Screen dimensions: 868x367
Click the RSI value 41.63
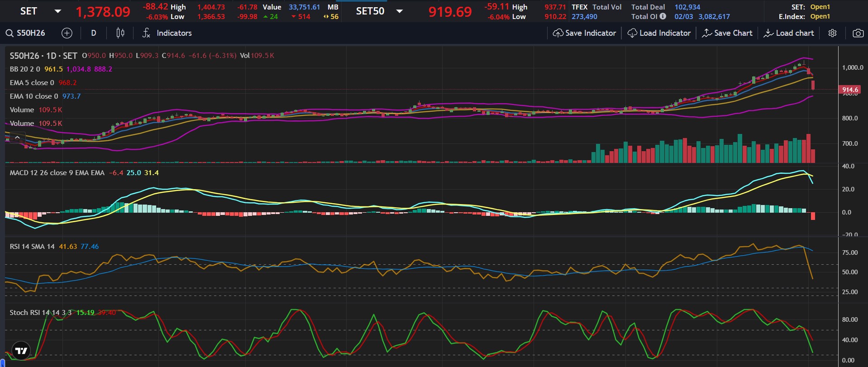coord(68,247)
